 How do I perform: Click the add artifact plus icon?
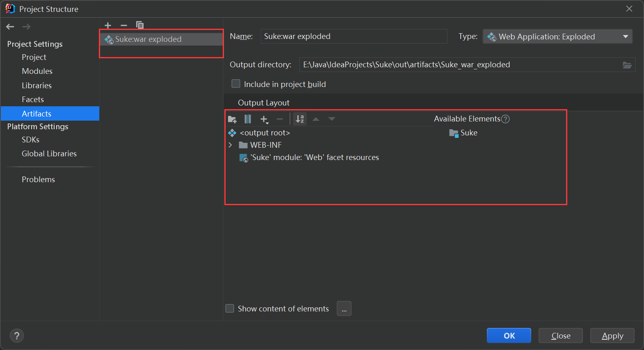(x=108, y=25)
